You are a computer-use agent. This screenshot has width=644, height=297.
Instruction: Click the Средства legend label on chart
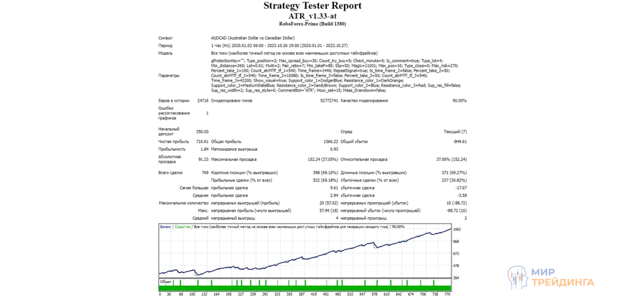click(182, 226)
